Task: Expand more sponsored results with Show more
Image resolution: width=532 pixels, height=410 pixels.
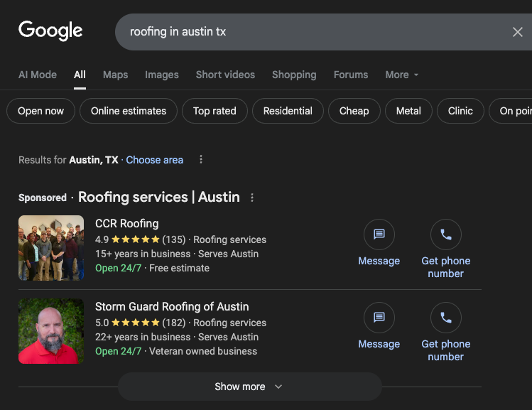Action: click(250, 387)
